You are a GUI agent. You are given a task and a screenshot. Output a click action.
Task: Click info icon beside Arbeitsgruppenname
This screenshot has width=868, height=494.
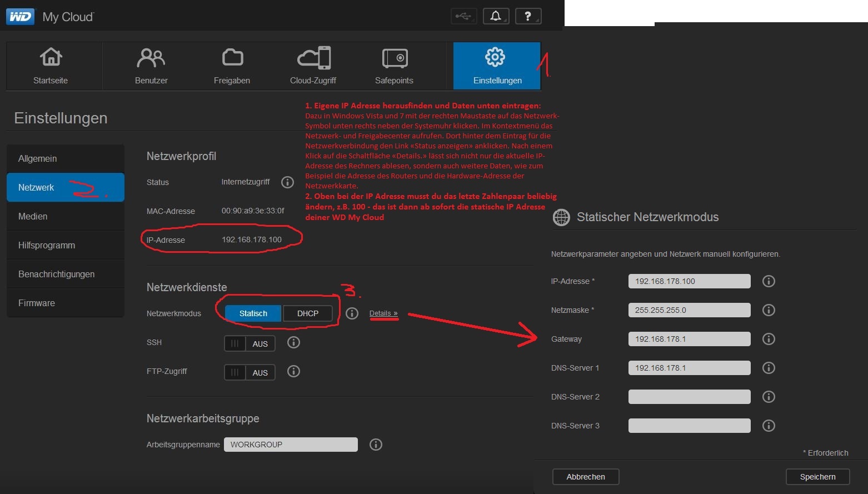tap(376, 445)
